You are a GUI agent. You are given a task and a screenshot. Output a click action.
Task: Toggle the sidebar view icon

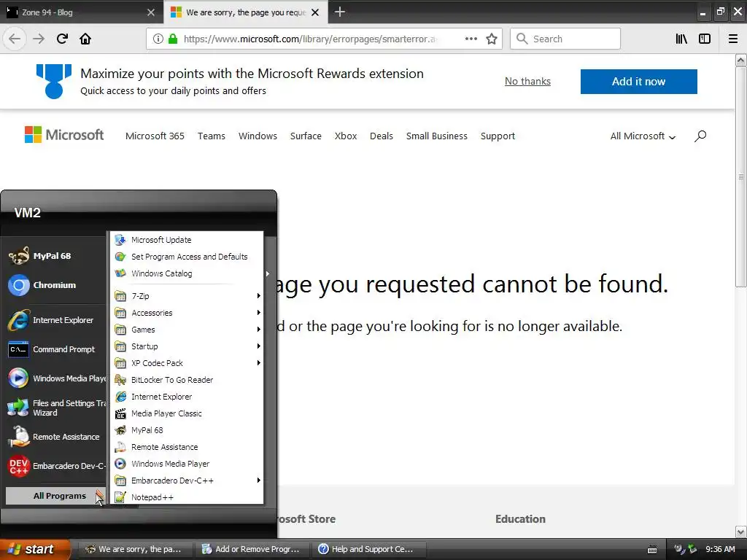coord(705,39)
